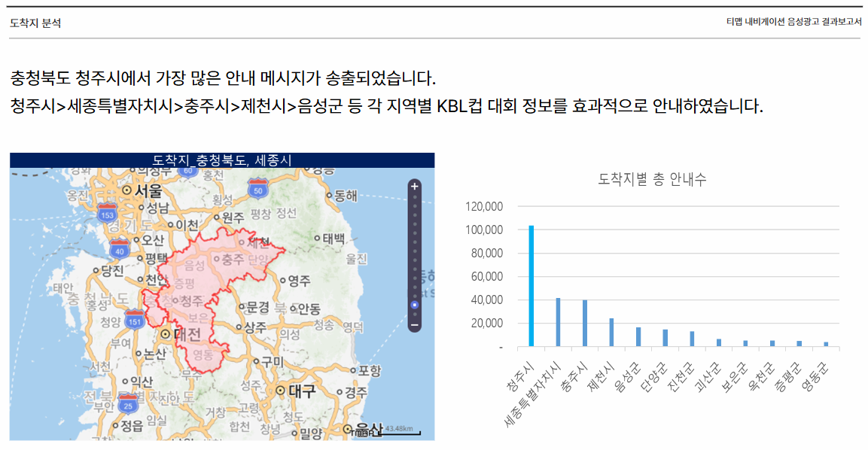This screenshot has width=868, height=450.
Task: Click the 음성군 axis label in chart
Action: coord(628,376)
